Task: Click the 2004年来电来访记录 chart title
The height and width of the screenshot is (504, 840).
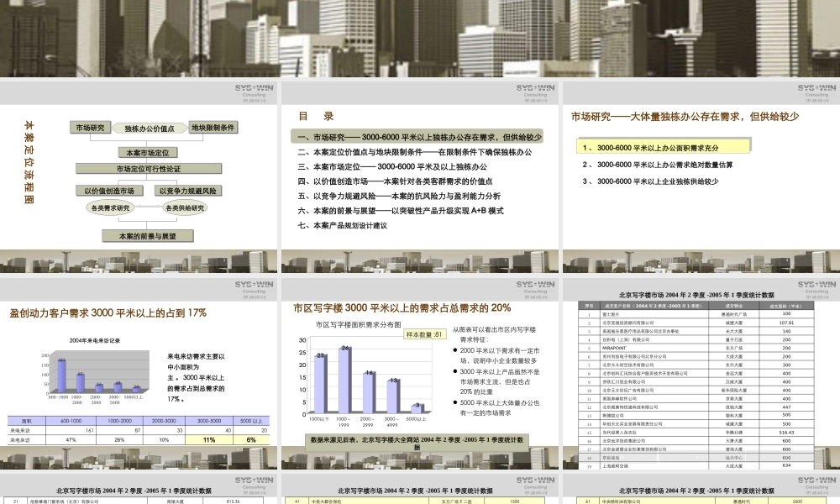Action: [x=94, y=340]
